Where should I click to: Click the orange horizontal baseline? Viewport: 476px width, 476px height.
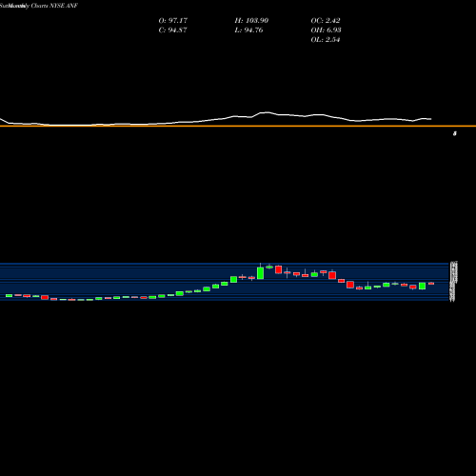238,126
